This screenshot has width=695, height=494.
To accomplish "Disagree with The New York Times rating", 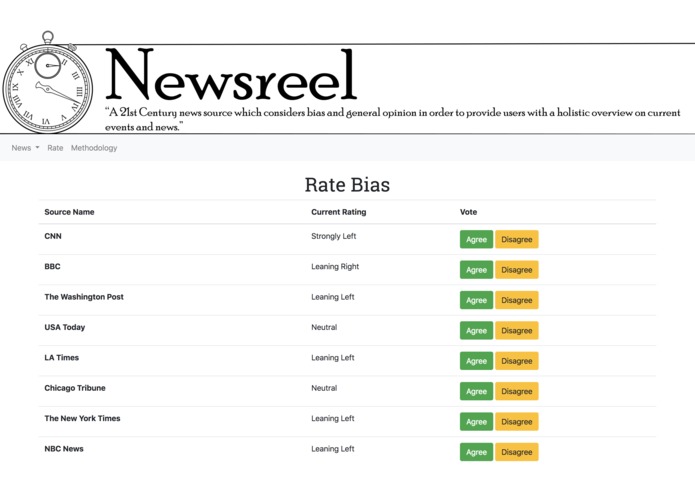I will (x=517, y=421).
